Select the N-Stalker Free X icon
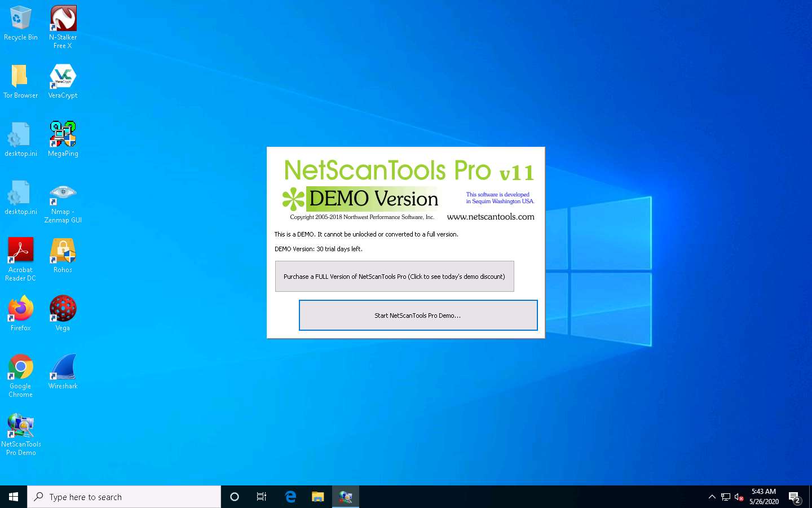The image size is (812, 508). [x=63, y=27]
